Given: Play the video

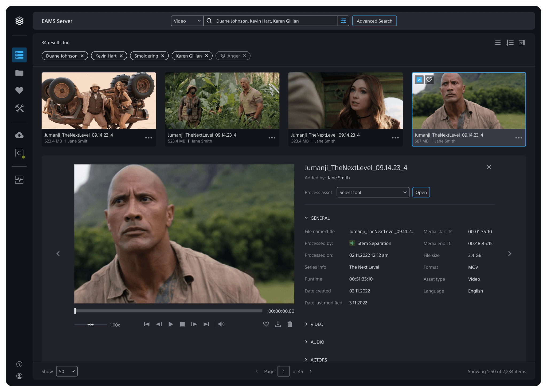Looking at the screenshot, I should (171, 324).
